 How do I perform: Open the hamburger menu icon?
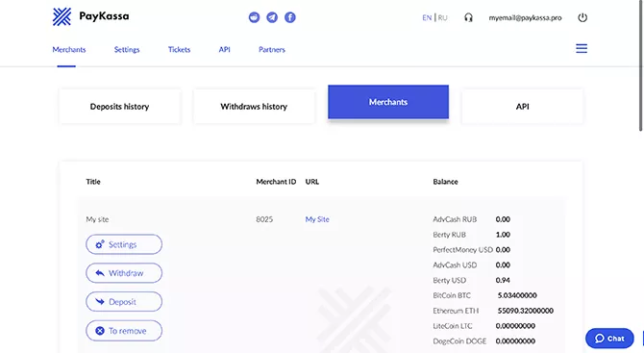[582, 48]
